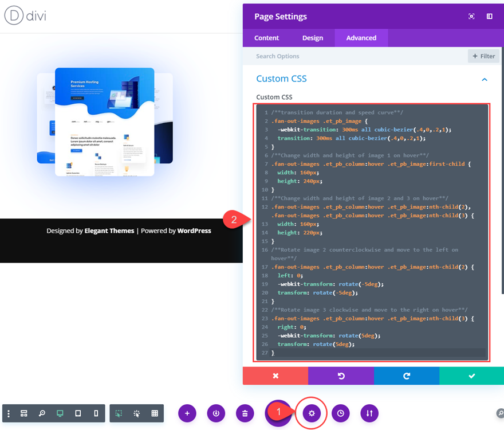Save changes with the green checkmark
The image size is (504, 430).
(x=471, y=377)
